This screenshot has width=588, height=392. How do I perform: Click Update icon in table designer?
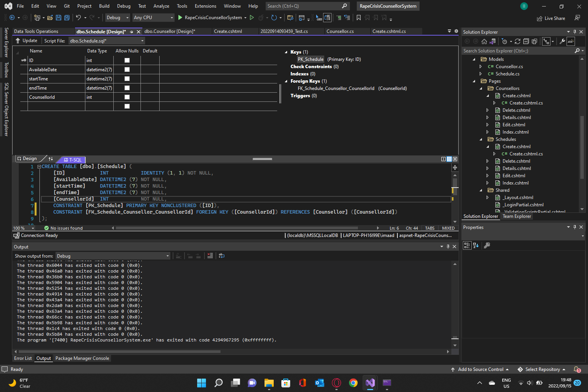(x=18, y=41)
